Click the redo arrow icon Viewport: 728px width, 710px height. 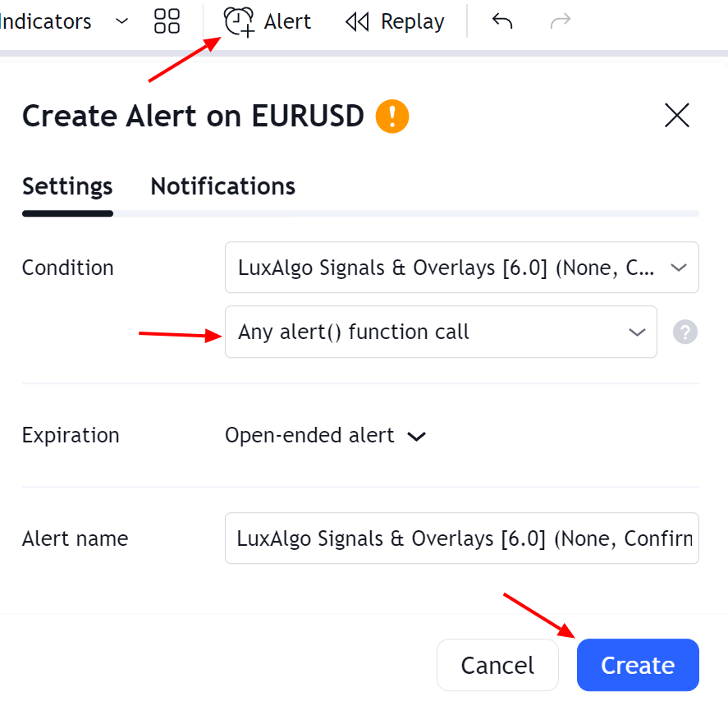pos(561,21)
